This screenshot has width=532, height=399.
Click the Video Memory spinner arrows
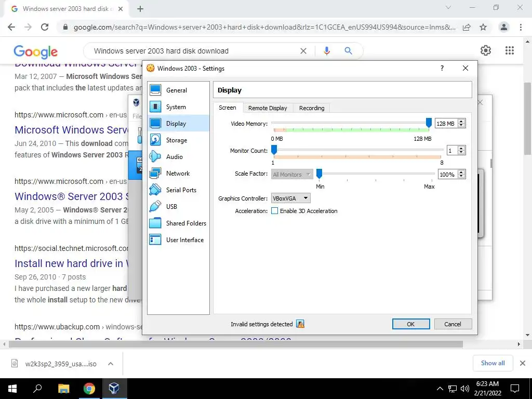(461, 124)
